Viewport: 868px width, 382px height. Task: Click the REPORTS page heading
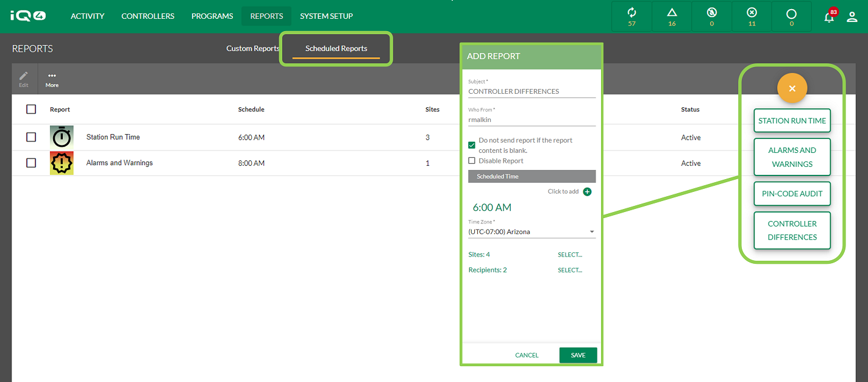click(33, 49)
